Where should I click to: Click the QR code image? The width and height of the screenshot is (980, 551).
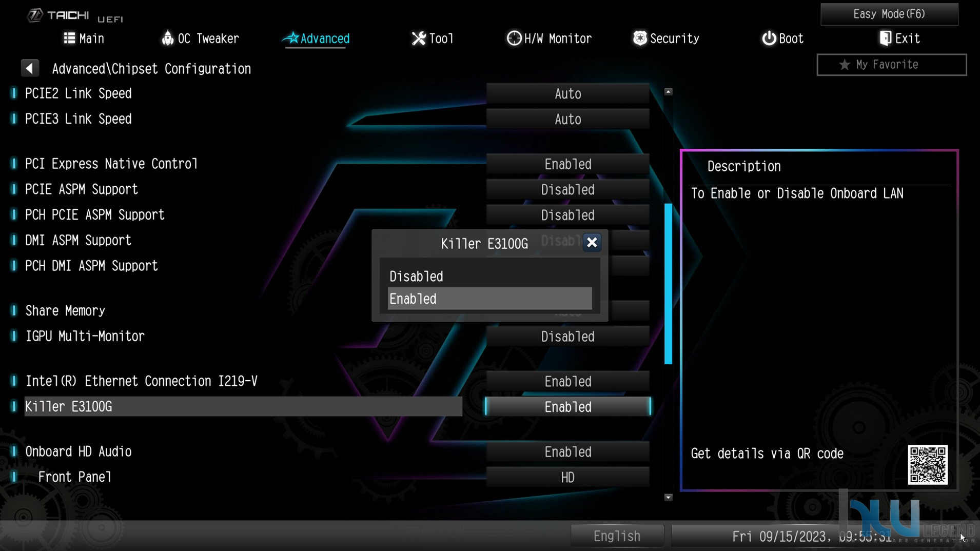pyautogui.click(x=928, y=465)
